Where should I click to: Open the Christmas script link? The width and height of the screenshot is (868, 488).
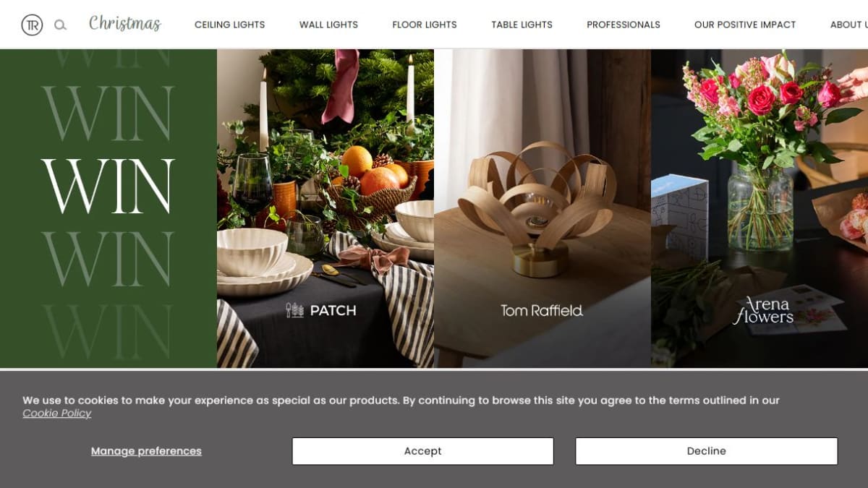(x=124, y=24)
